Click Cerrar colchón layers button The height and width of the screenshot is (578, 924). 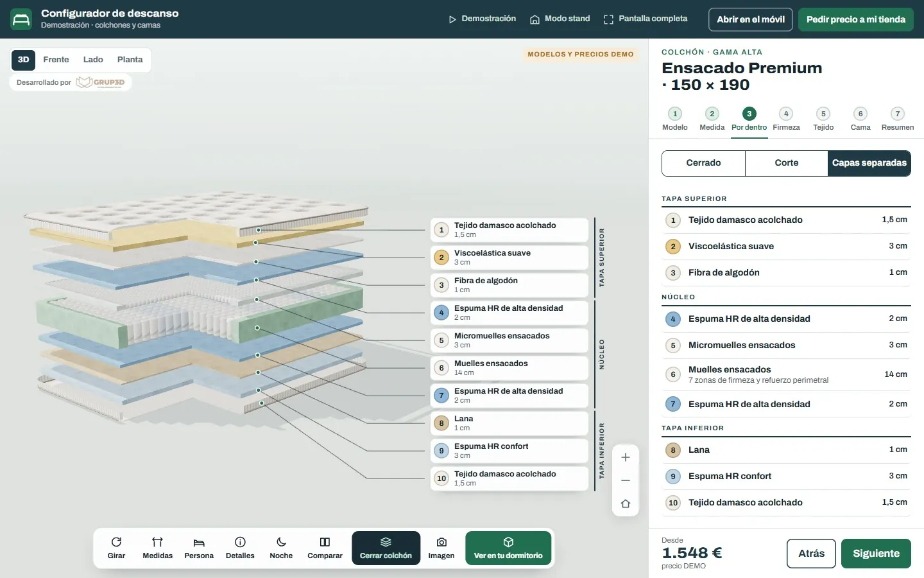click(x=386, y=548)
